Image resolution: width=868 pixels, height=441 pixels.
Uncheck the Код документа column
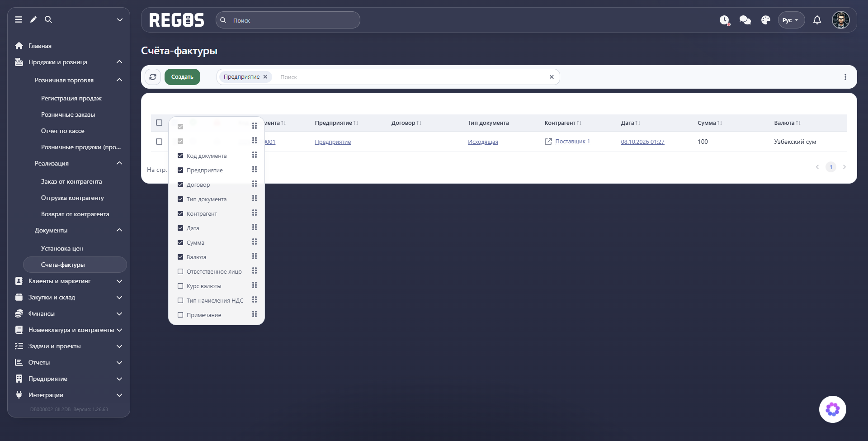(180, 156)
